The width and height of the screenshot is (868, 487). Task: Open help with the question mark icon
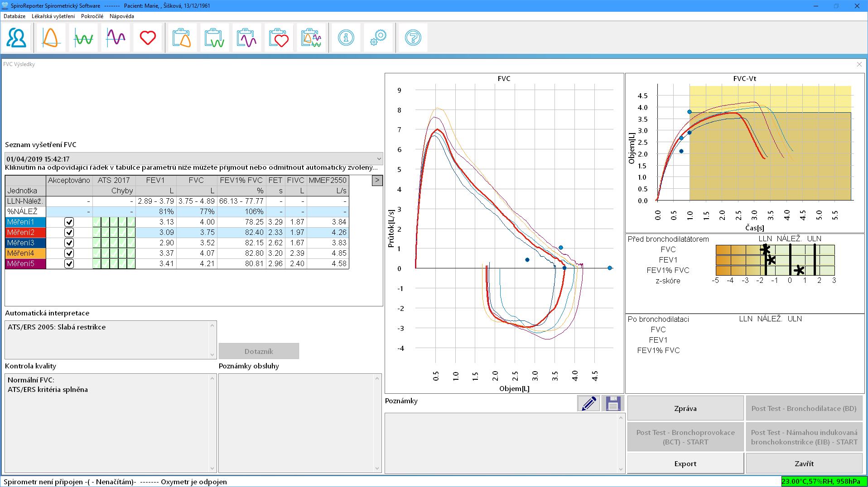click(412, 38)
